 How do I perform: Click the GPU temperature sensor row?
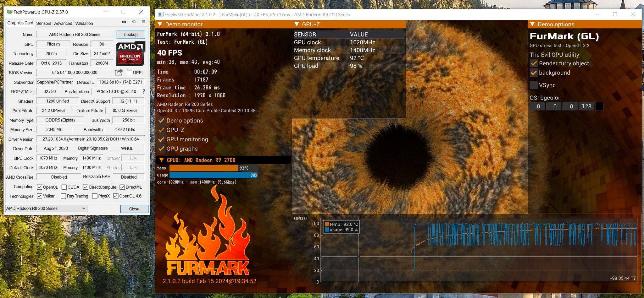tap(349, 58)
